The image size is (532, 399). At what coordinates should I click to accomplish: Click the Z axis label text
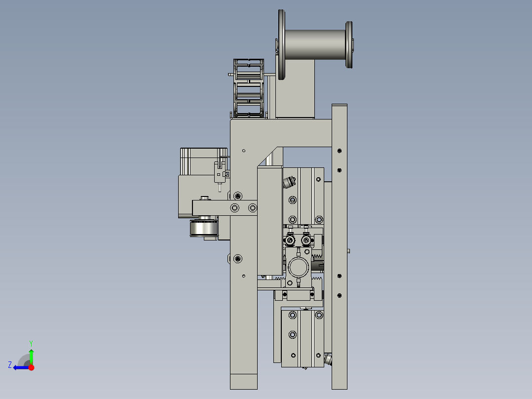10,364
